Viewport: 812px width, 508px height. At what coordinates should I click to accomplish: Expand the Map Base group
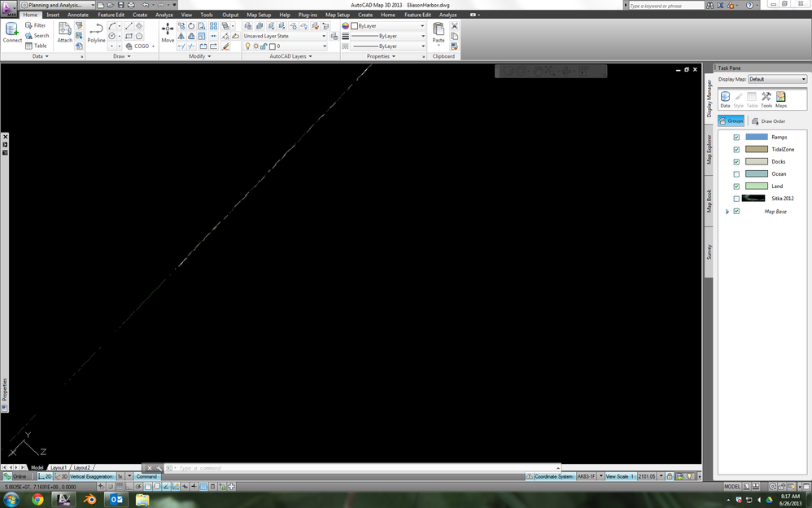click(x=727, y=212)
